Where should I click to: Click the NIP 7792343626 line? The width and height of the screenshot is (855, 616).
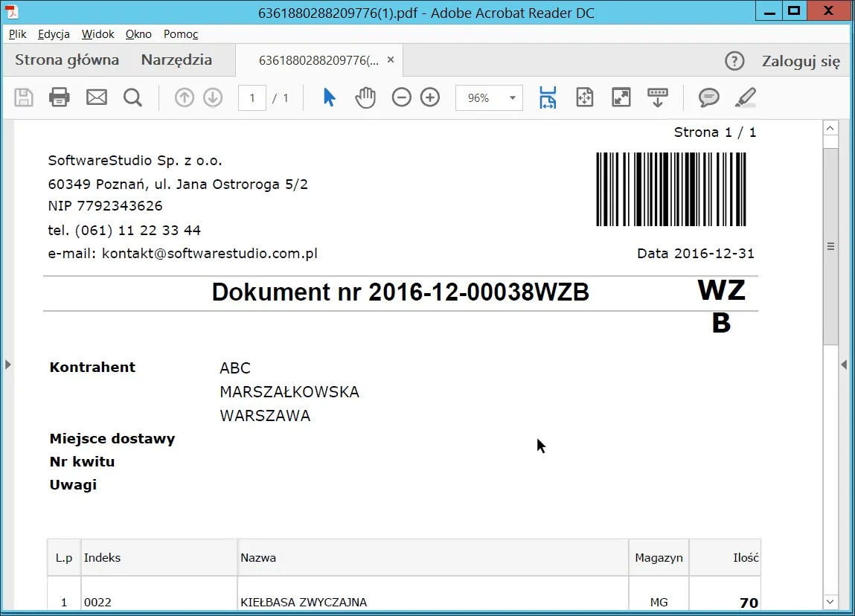click(x=105, y=206)
